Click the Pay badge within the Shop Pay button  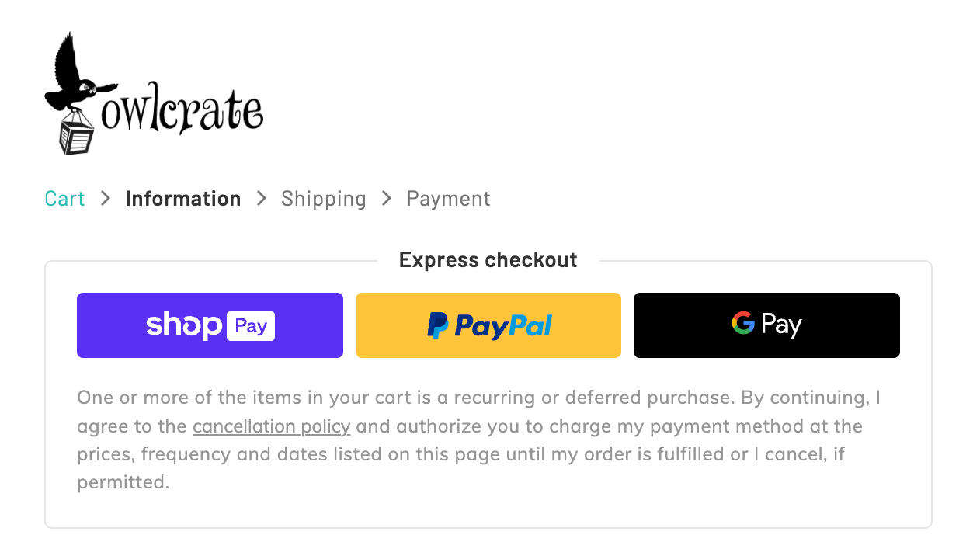click(252, 325)
